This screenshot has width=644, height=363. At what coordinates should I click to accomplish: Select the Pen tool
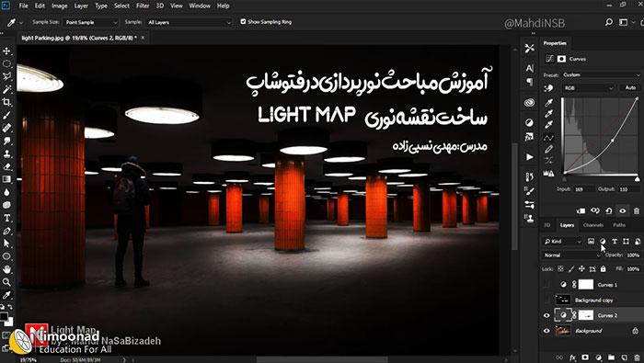[7, 231]
